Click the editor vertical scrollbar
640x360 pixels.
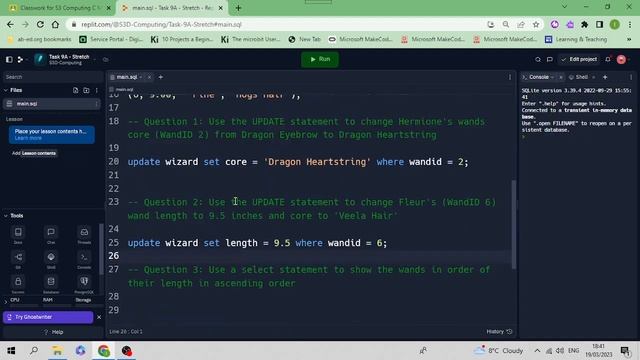pos(513,224)
